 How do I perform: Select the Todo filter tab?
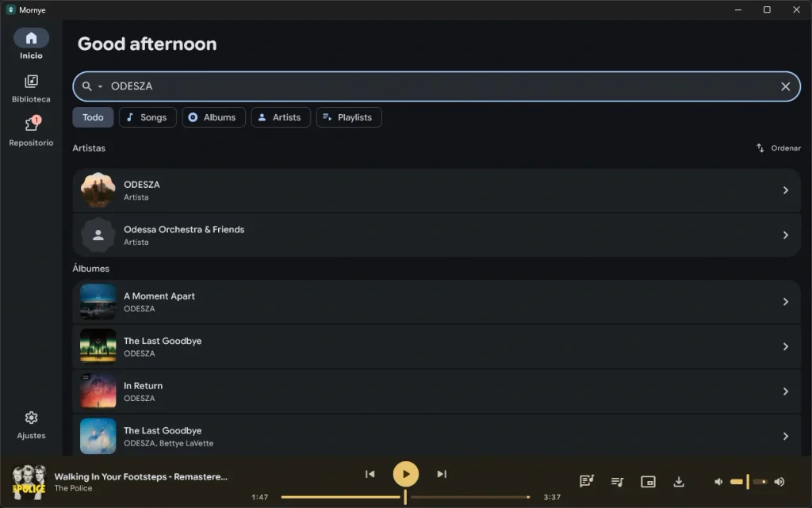(93, 117)
